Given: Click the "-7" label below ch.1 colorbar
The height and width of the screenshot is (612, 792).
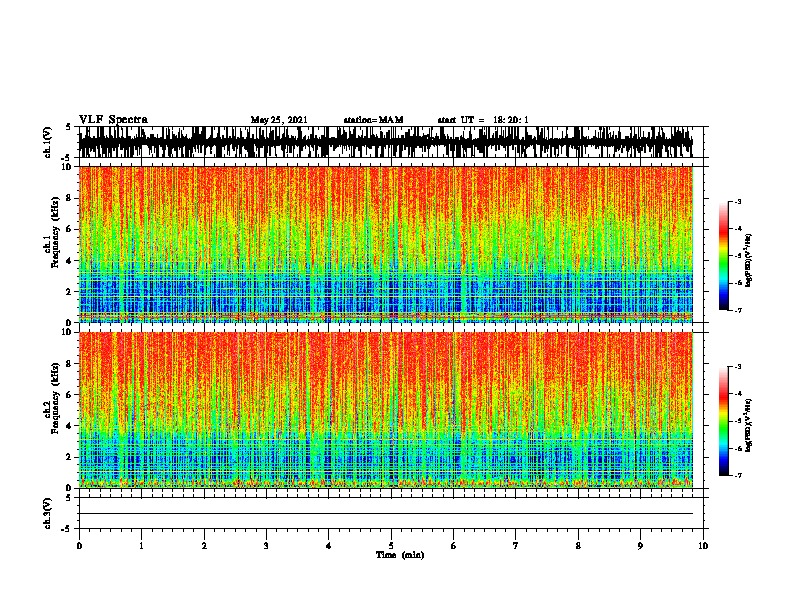Looking at the screenshot, I should (738, 310).
